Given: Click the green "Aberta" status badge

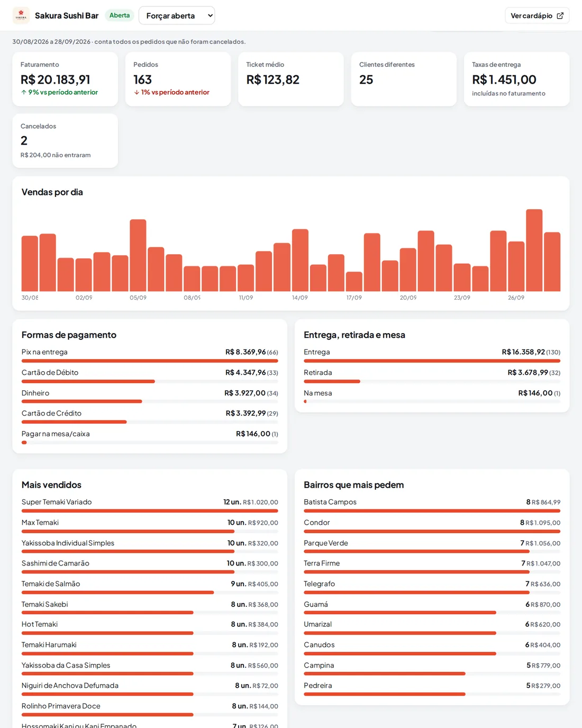Looking at the screenshot, I should tap(120, 15).
